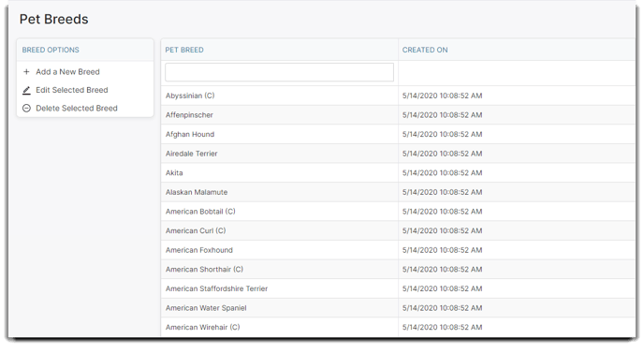The width and height of the screenshot is (644, 354).
Task: Choose Edit Selected Breed option
Action: (x=72, y=90)
